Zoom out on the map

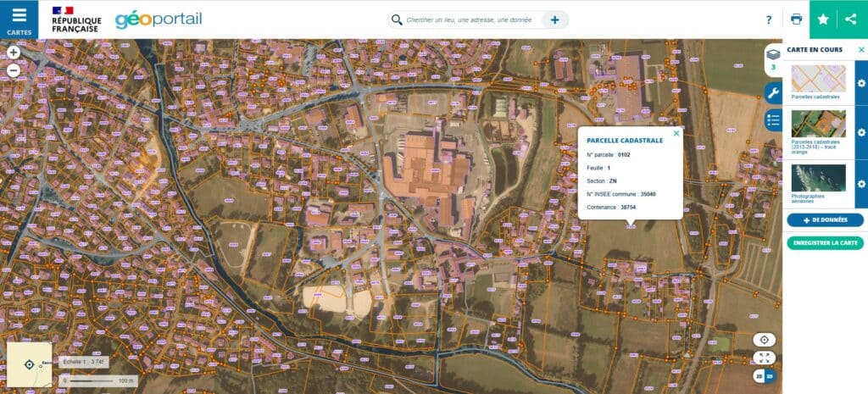14,71
